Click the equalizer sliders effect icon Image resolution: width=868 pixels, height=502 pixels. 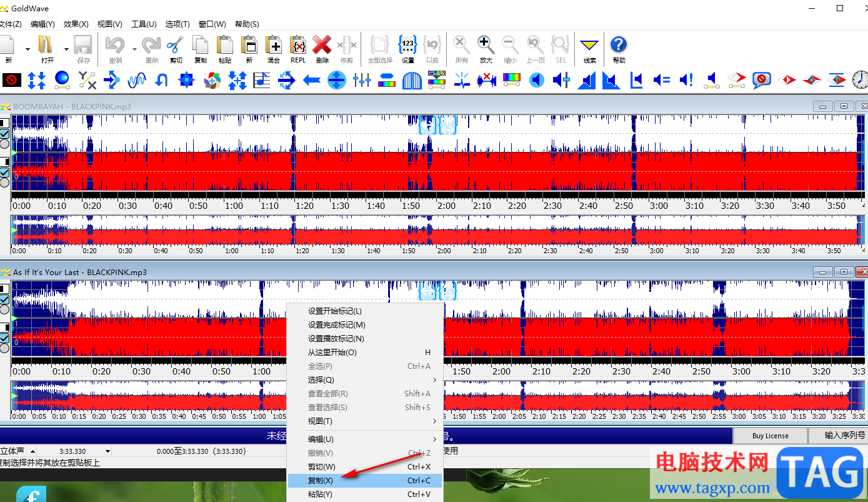coord(362,80)
